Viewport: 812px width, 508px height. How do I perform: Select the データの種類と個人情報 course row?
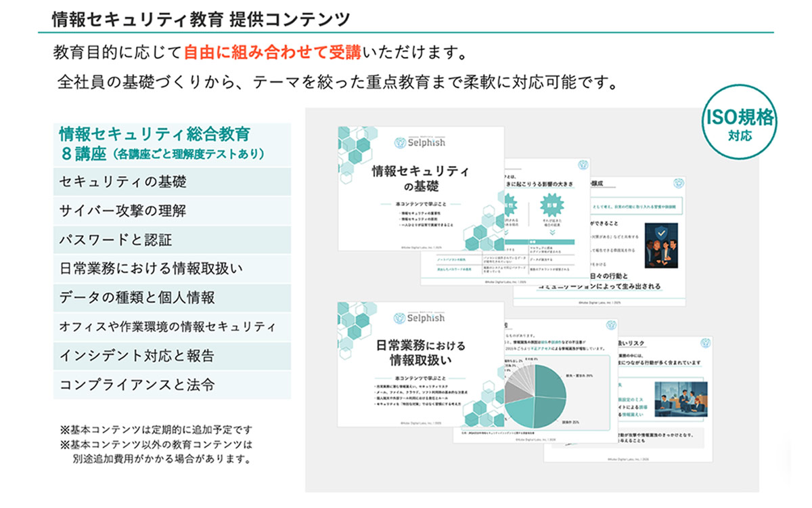click(172, 298)
